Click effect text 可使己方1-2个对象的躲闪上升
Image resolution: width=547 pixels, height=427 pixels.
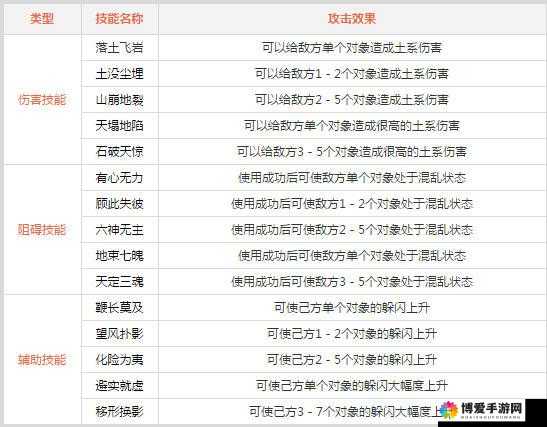coord(352,334)
